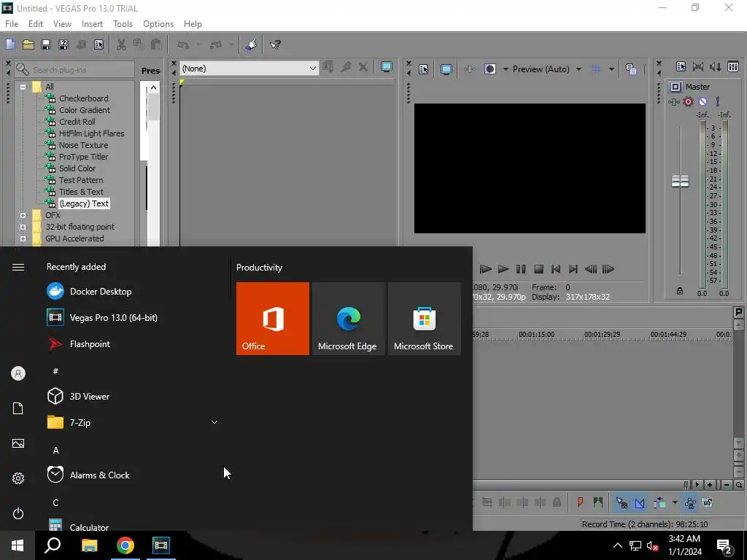747x560 pixels.
Task: Toggle the Master fader channel lock
Action: [x=680, y=291]
